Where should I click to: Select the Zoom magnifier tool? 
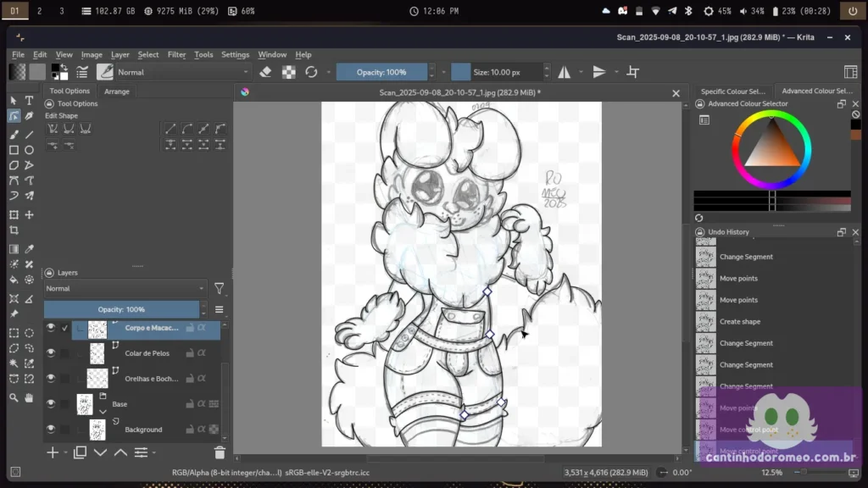[14, 397]
